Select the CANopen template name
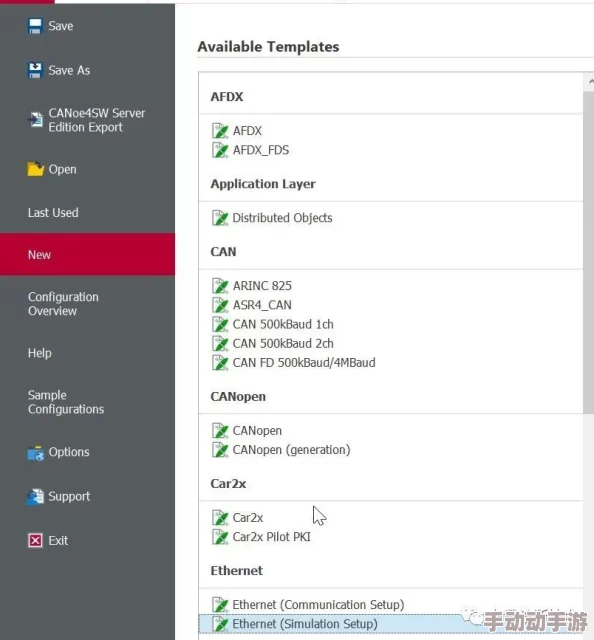 click(x=257, y=431)
